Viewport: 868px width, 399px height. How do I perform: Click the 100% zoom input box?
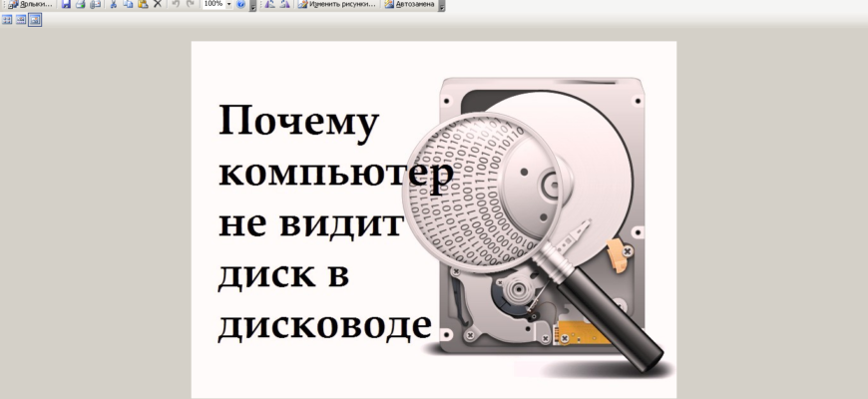click(x=214, y=4)
